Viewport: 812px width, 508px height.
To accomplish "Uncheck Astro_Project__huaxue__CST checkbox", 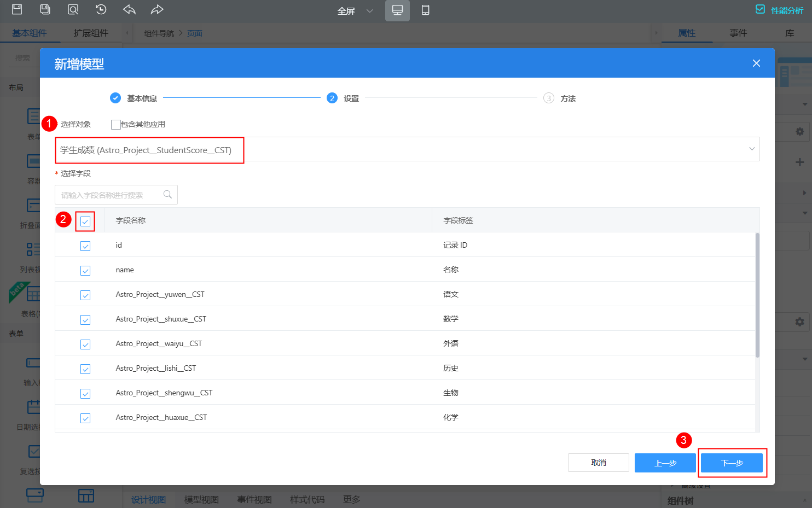I will tap(85, 418).
